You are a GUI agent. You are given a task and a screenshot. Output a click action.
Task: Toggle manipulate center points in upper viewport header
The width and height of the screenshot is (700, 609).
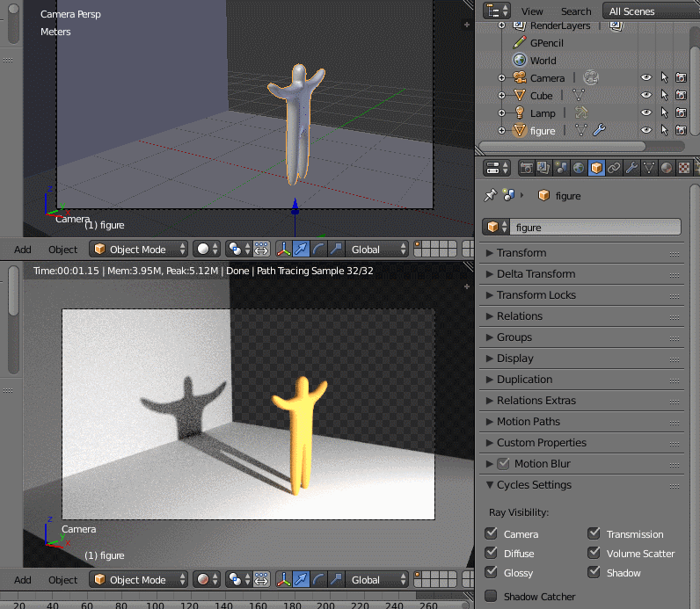[261, 249]
